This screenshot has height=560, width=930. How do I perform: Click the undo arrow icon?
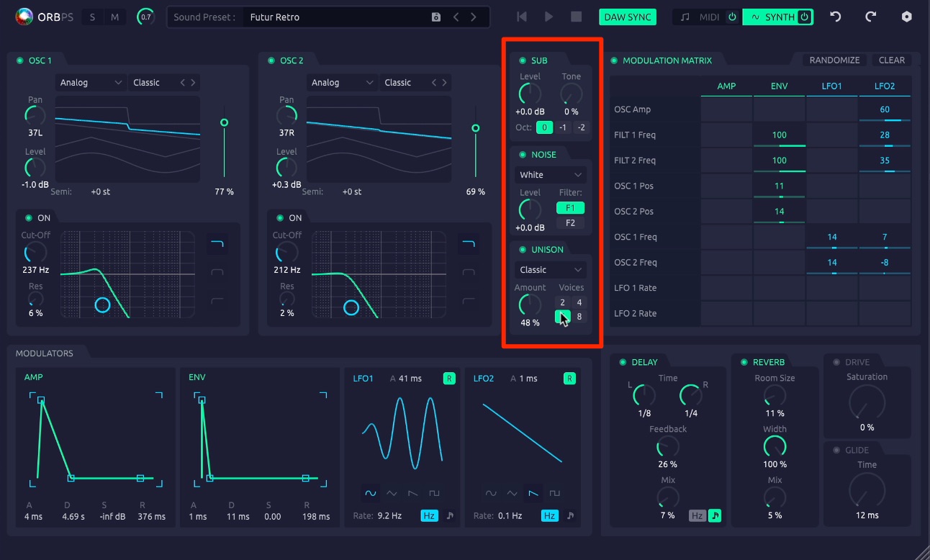point(836,17)
